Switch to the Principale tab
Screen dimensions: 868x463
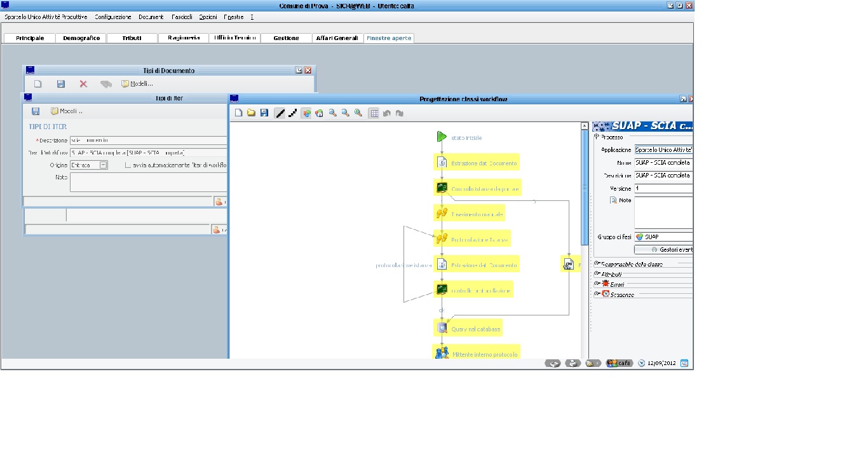[x=30, y=38]
